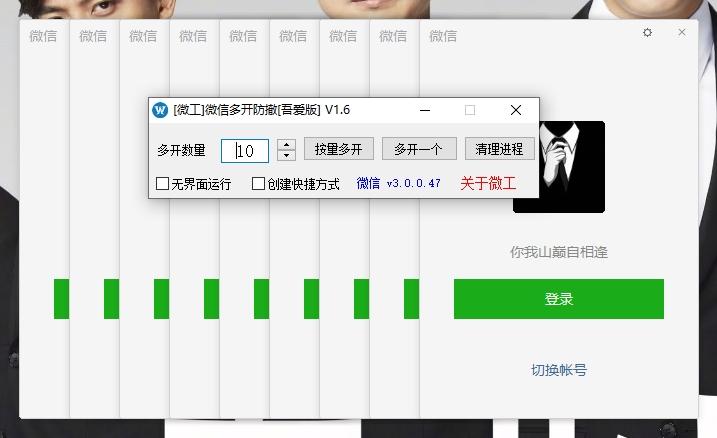Screen dimensions: 717x438
Task: Click the 多开数量 number input field
Action: [245, 150]
